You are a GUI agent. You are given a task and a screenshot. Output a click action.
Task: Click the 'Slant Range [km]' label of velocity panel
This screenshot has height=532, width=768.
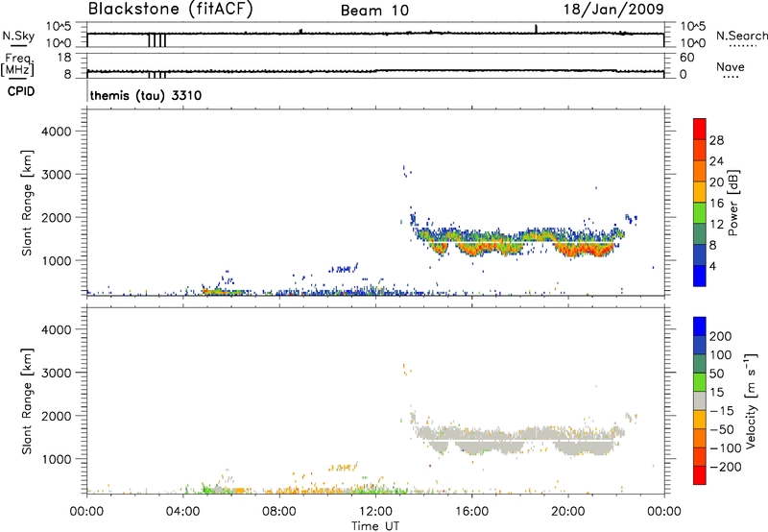(x=27, y=401)
